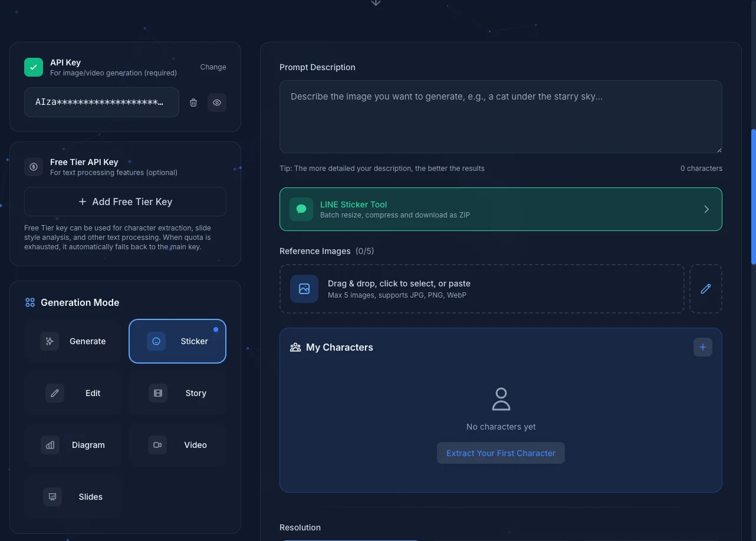Add new character with plus button

(x=702, y=347)
